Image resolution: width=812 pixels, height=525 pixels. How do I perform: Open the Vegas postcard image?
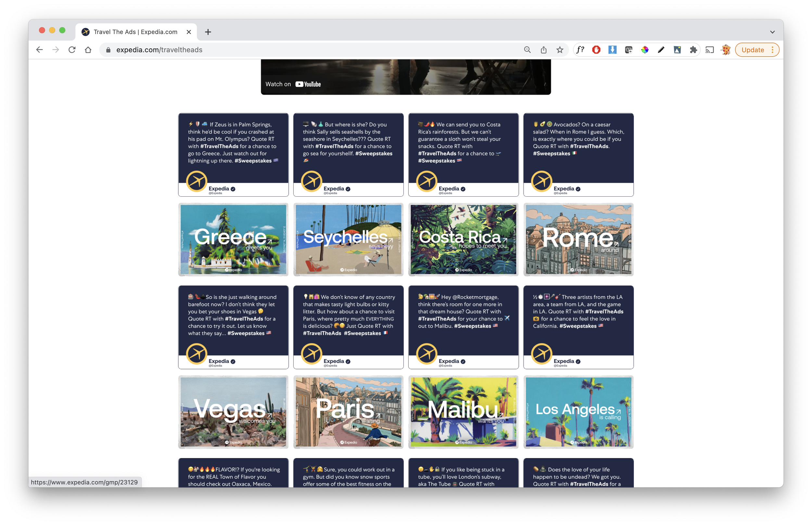[233, 412]
